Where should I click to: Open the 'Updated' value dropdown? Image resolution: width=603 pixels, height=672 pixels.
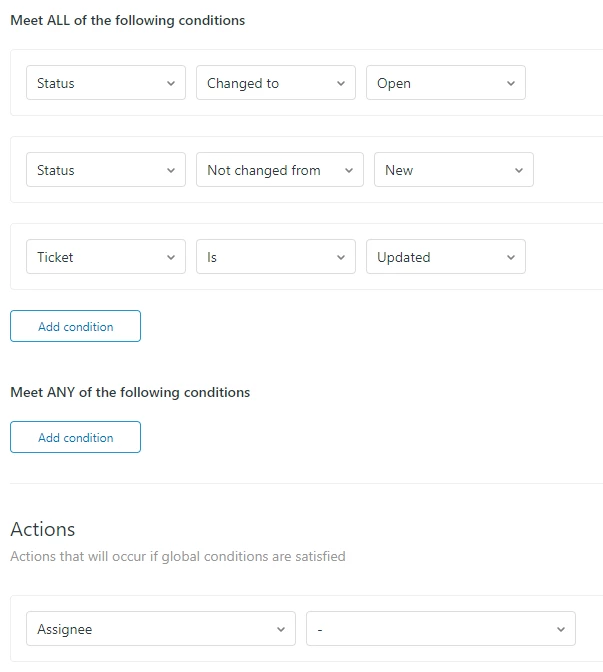[445, 257]
